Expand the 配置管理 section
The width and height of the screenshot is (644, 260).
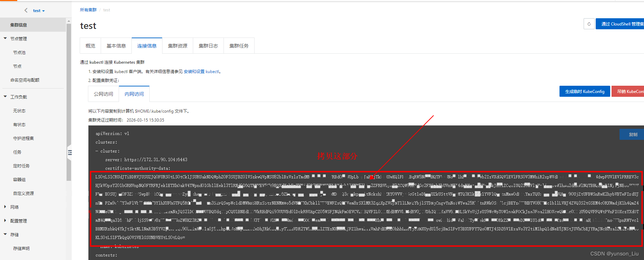(x=5, y=221)
